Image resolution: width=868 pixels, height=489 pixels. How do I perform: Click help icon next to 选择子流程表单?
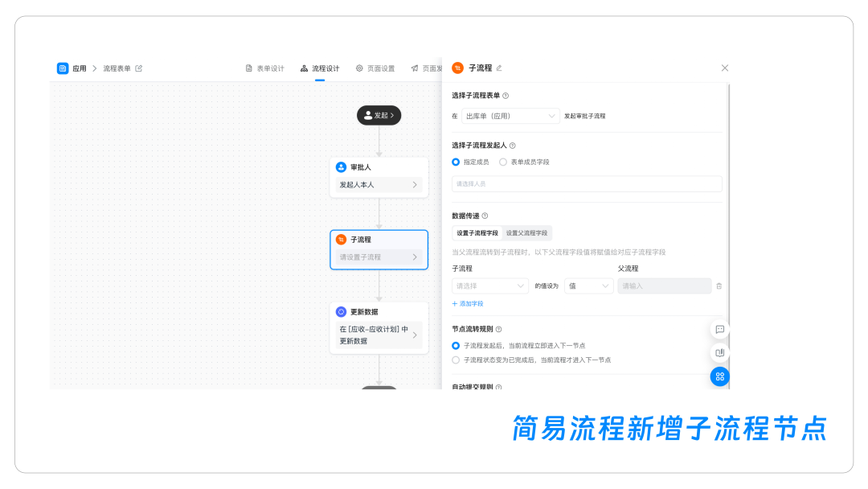506,96
